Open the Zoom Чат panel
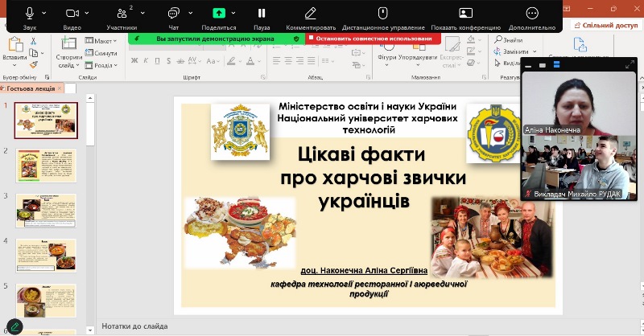 click(174, 14)
